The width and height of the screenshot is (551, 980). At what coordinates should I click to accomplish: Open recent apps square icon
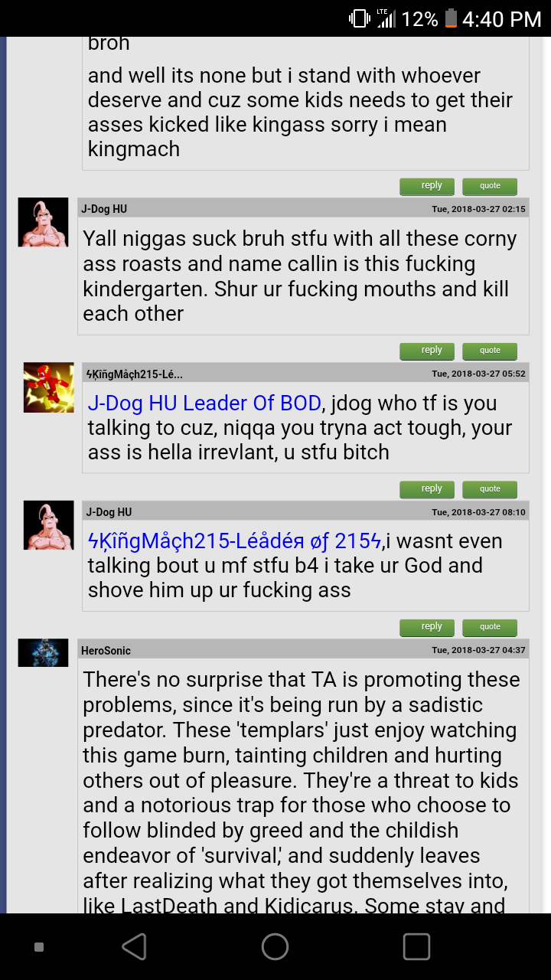[x=416, y=947]
